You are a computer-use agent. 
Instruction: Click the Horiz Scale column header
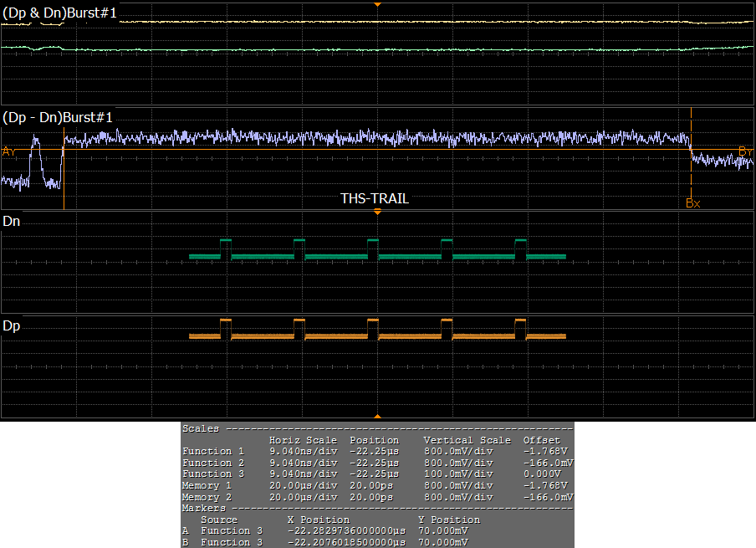click(x=303, y=440)
